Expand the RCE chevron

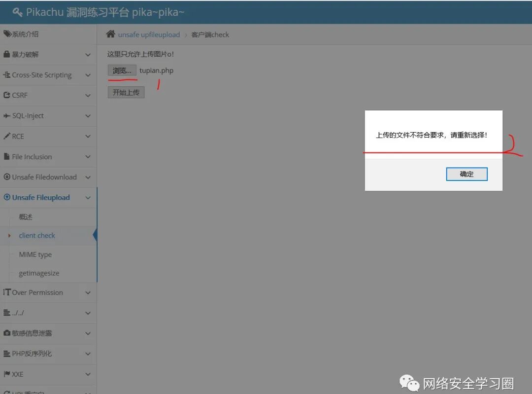pyautogui.click(x=88, y=136)
